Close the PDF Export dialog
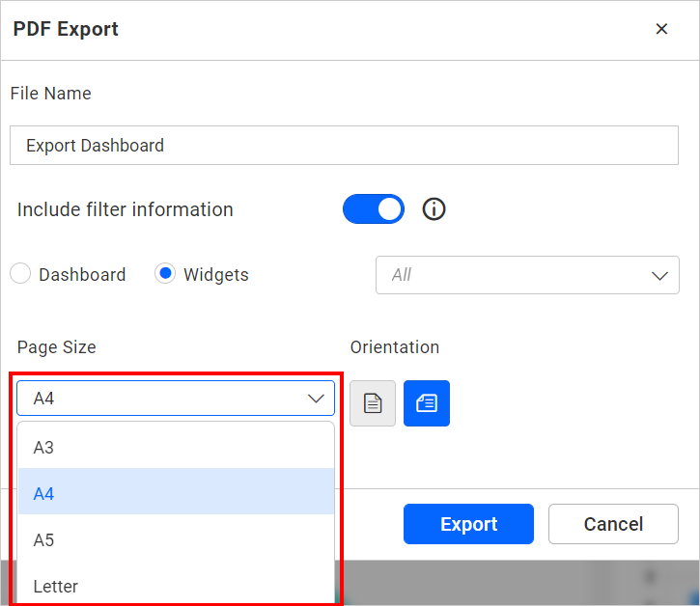 click(661, 29)
